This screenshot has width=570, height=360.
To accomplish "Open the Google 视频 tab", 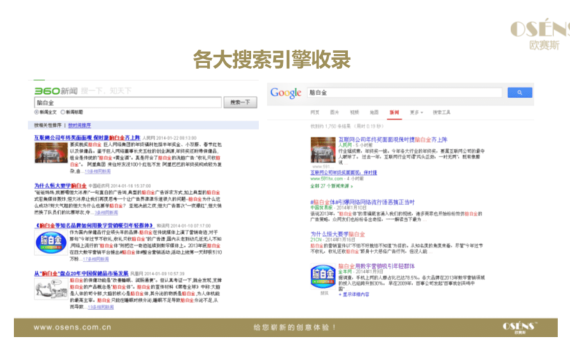I will pyautogui.click(x=354, y=112).
